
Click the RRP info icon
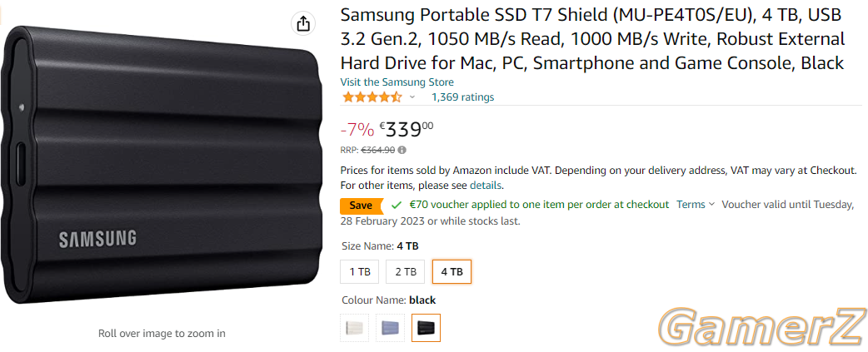coord(402,150)
